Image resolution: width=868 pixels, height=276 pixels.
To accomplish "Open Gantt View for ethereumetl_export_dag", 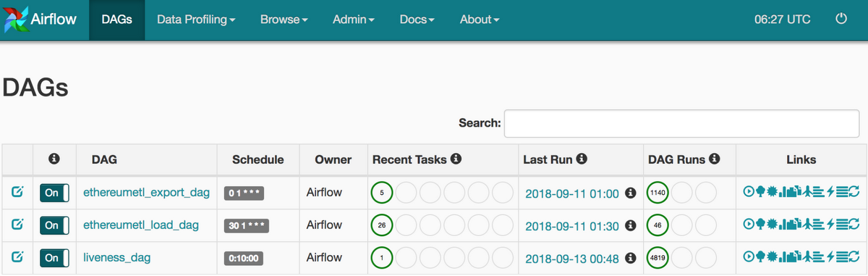I will click(819, 192).
